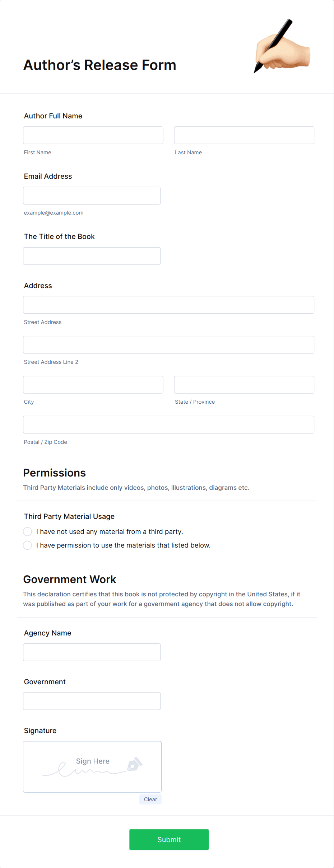Screen dimensions: 334x868
Task: Click the Street Address Line 2 field
Action: tap(168, 344)
